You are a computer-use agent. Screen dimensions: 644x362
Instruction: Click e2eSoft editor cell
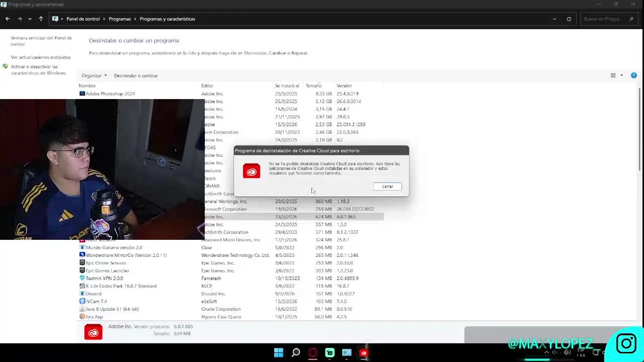pyautogui.click(x=209, y=301)
